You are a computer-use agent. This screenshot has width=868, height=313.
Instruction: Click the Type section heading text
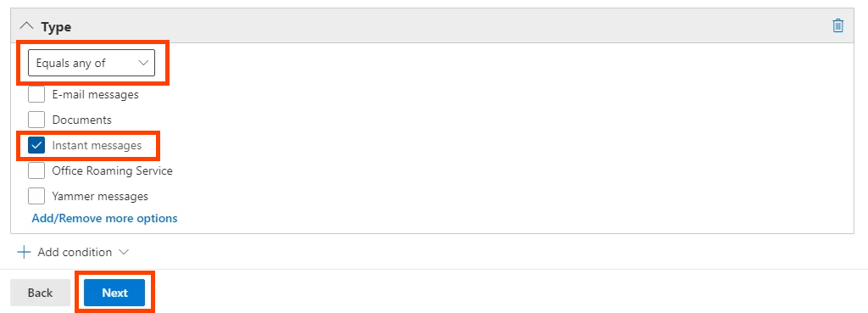coord(56,26)
